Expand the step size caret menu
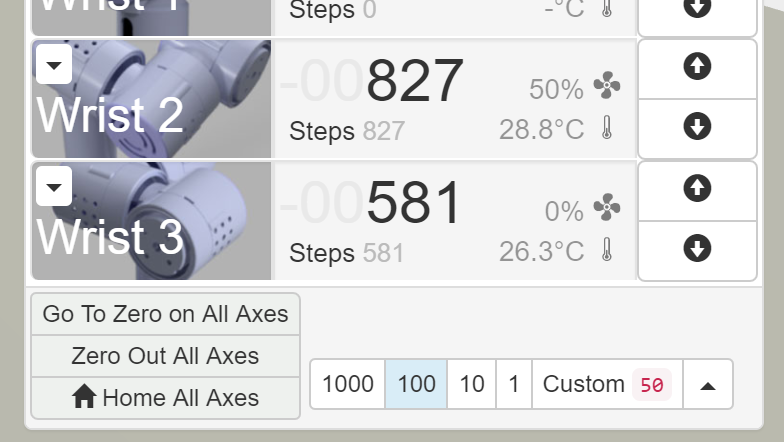The width and height of the screenshot is (784, 442). pos(708,384)
